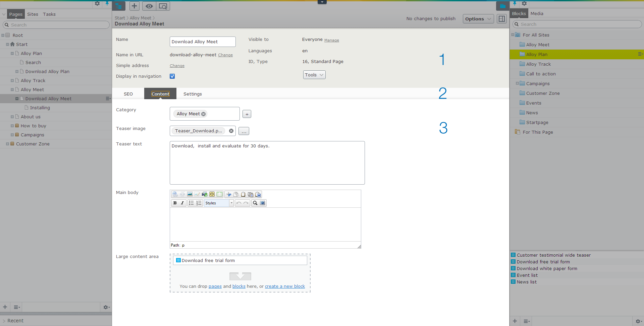Screen dimensions: 644x326
Task: Toggle the on-page editing view icon
Action: (502, 19)
